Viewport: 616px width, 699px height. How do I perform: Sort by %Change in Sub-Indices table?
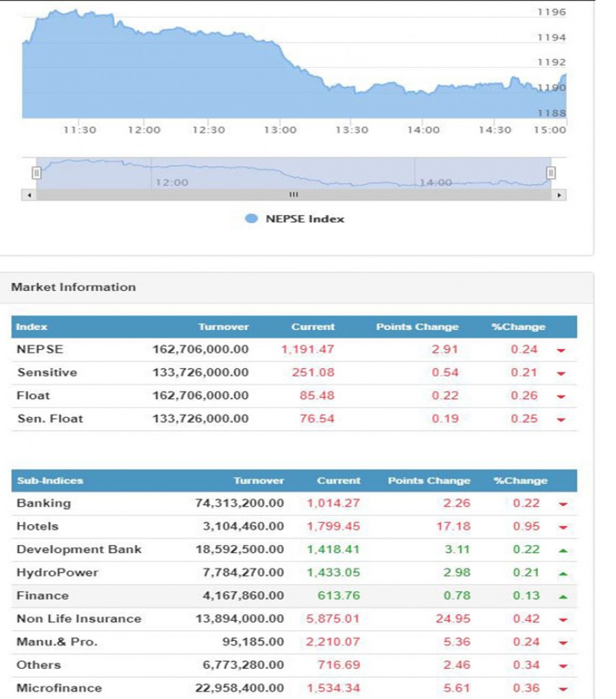[x=520, y=481]
